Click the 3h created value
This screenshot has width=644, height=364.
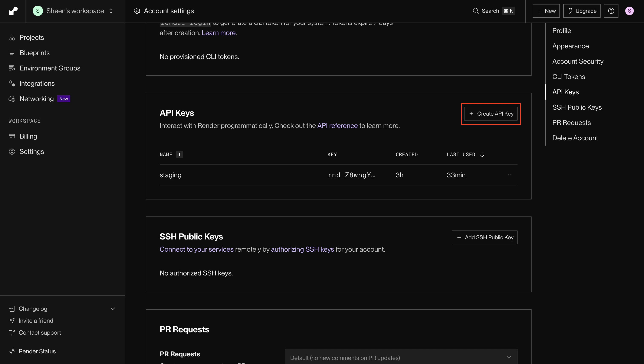(399, 175)
